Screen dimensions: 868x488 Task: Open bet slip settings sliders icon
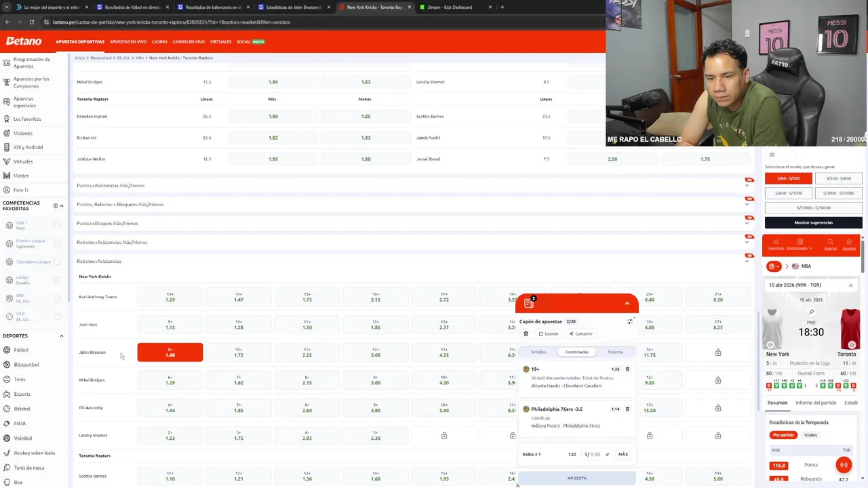[630, 321]
